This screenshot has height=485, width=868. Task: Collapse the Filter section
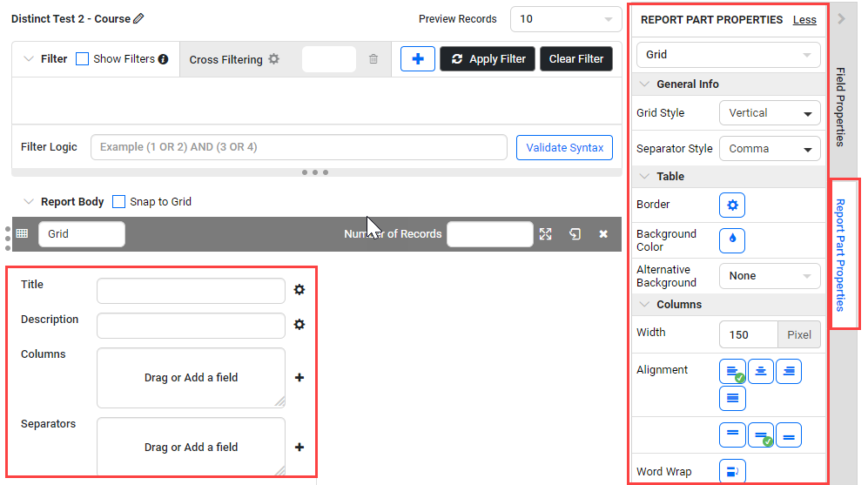[x=29, y=58]
